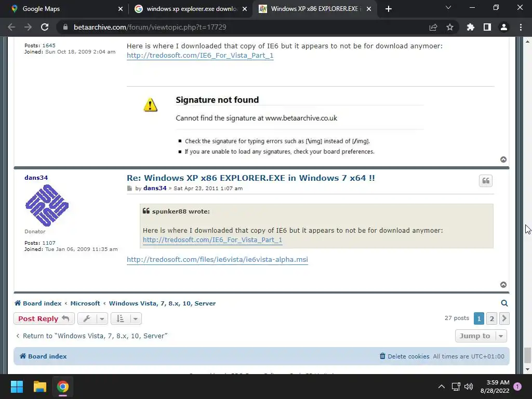
Task: Open the topic tools wrench dropdown
Action: [92, 318]
